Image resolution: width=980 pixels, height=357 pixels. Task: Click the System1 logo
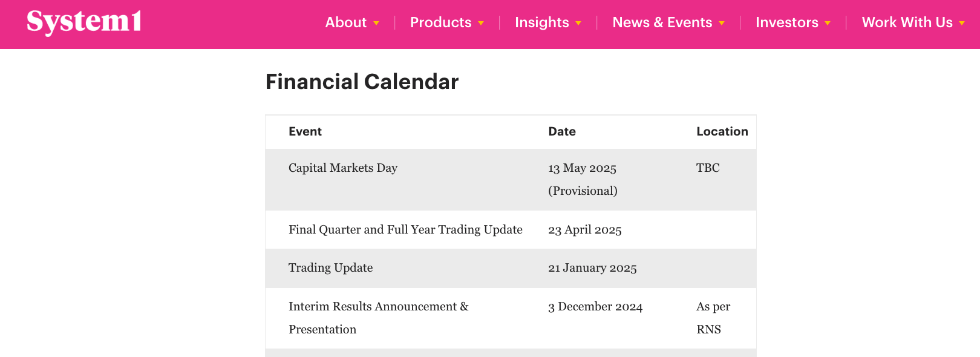click(x=84, y=22)
